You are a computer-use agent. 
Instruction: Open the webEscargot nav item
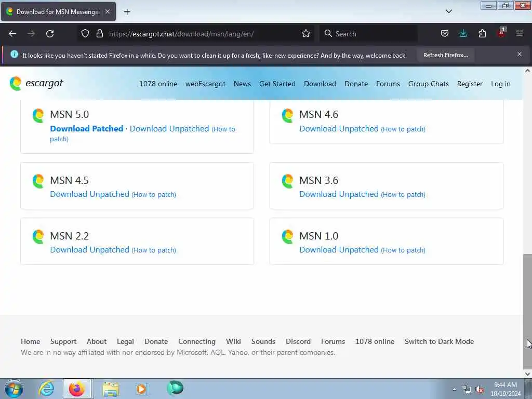point(205,84)
